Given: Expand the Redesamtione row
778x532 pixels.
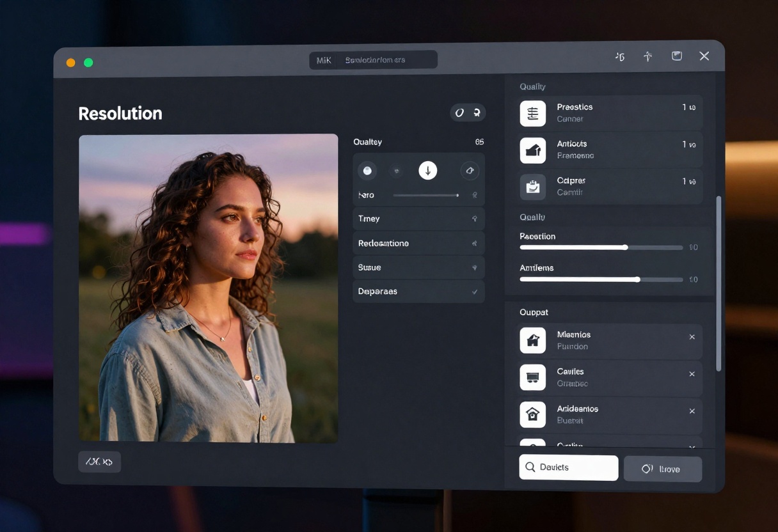Looking at the screenshot, I should (x=418, y=243).
